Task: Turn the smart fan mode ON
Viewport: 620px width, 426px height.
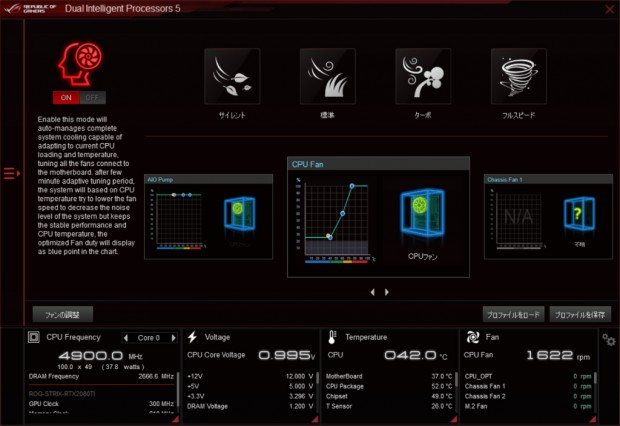Action: 66,98
